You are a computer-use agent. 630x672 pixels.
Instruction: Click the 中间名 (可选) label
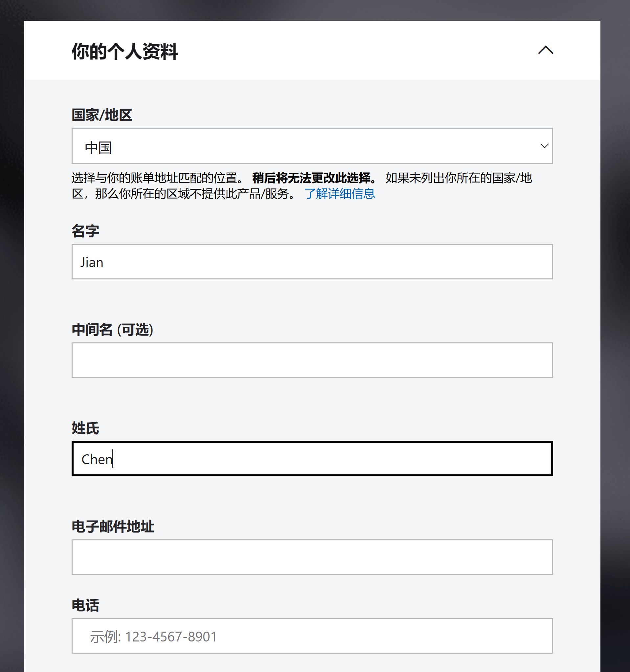pyautogui.click(x=112, y=330)
